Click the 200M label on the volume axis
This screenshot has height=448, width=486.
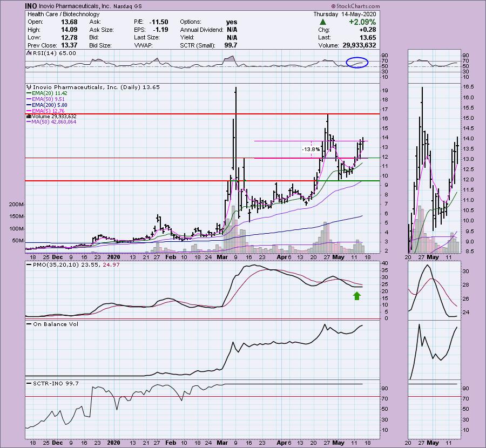click(x=16, y=205)
